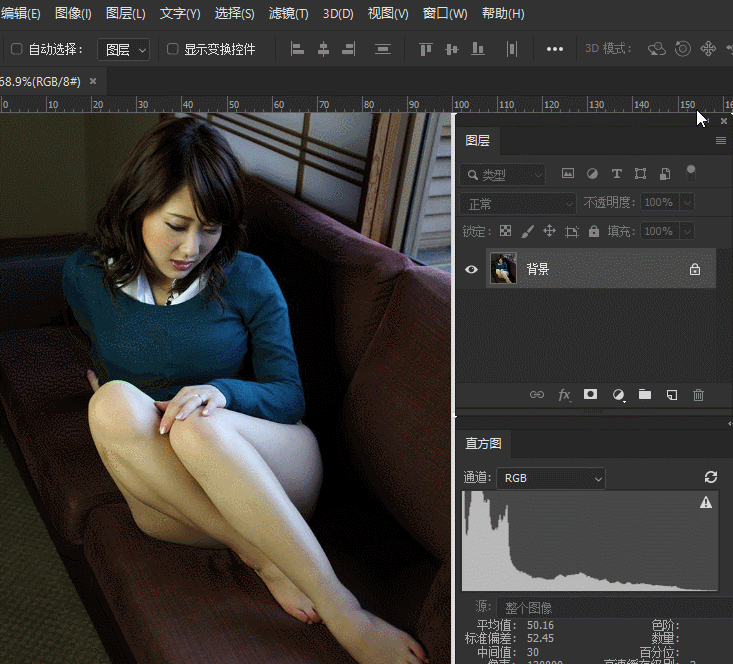Align top edges icon

click(x=425, y=49)
